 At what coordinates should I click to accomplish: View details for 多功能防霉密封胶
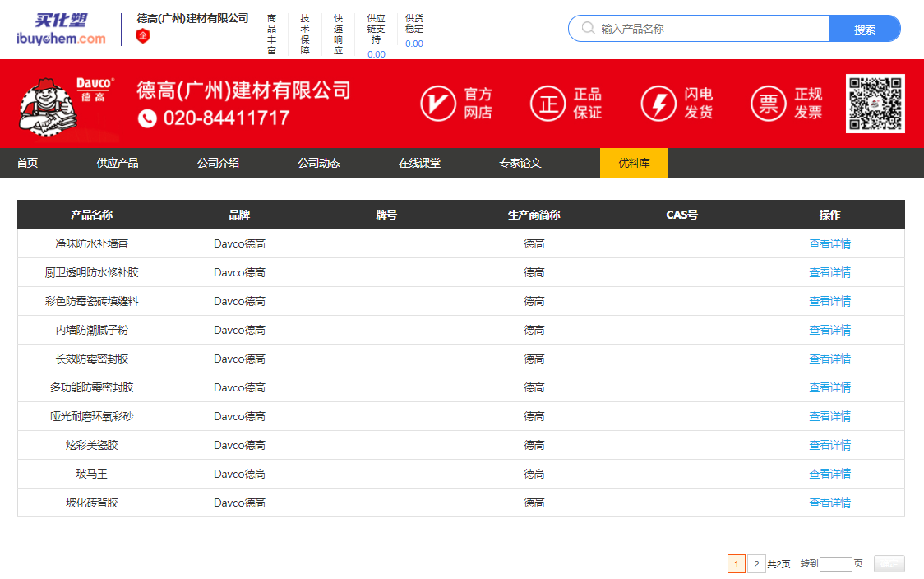tap(829, 387)
